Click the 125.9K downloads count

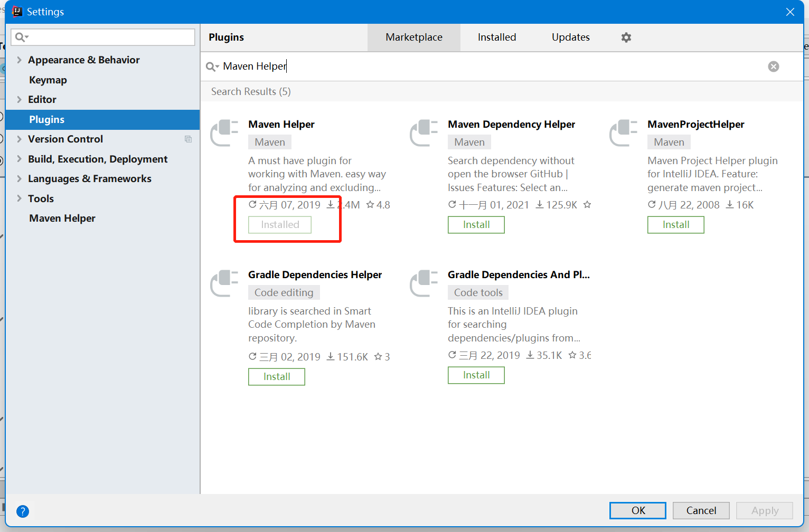[557, 205]
